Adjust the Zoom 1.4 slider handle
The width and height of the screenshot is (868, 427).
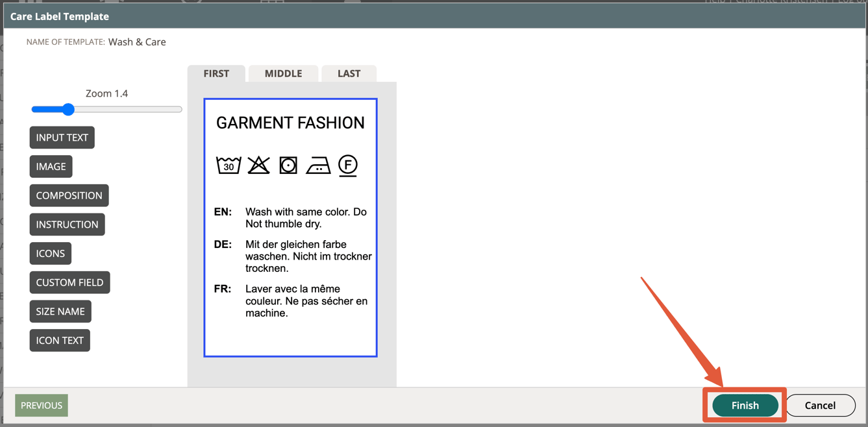(x=68, y=109)
